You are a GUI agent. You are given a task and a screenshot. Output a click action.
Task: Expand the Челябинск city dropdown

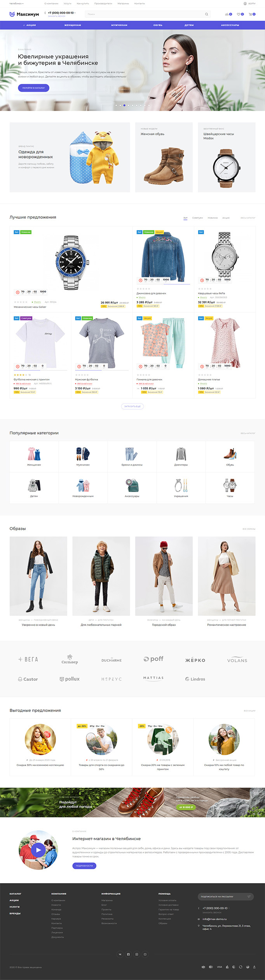[x=17, y=4]
